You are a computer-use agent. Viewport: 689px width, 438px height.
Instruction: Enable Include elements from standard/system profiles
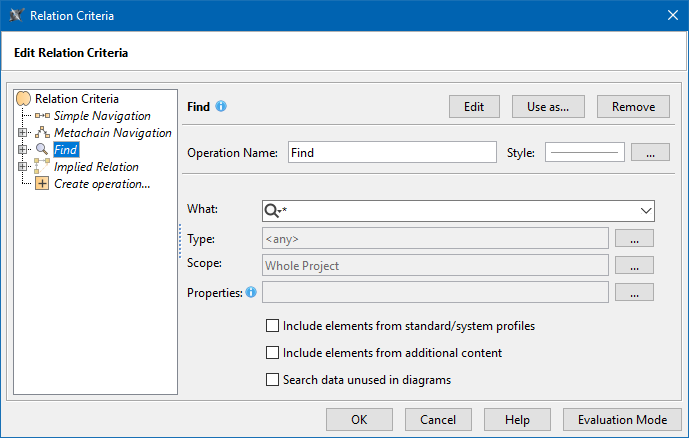tap(272, 326)
